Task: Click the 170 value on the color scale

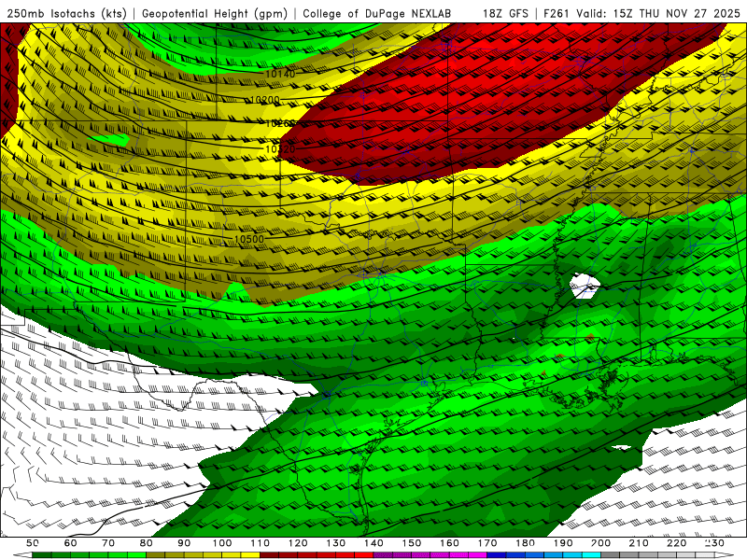Action: coord(486,543)
